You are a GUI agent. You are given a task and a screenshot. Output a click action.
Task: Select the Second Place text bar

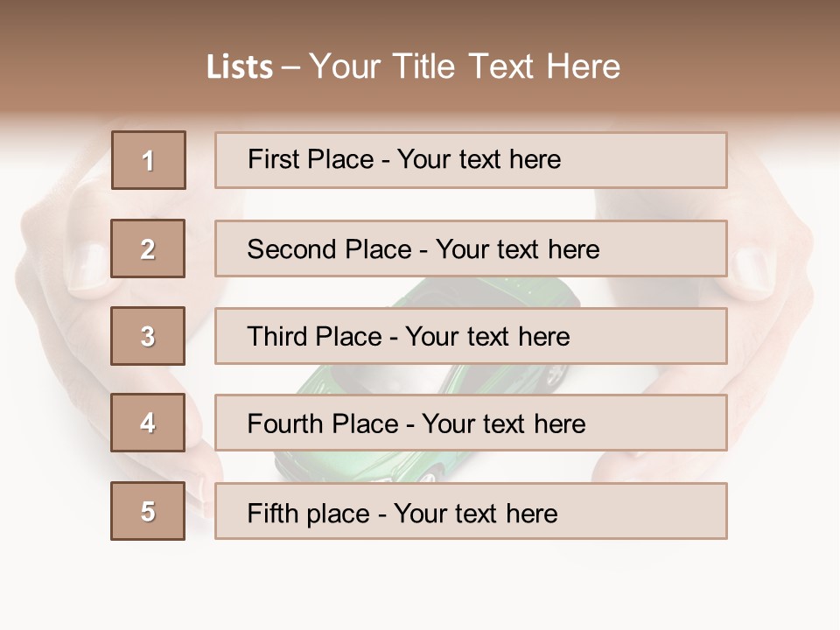[471, 248]
